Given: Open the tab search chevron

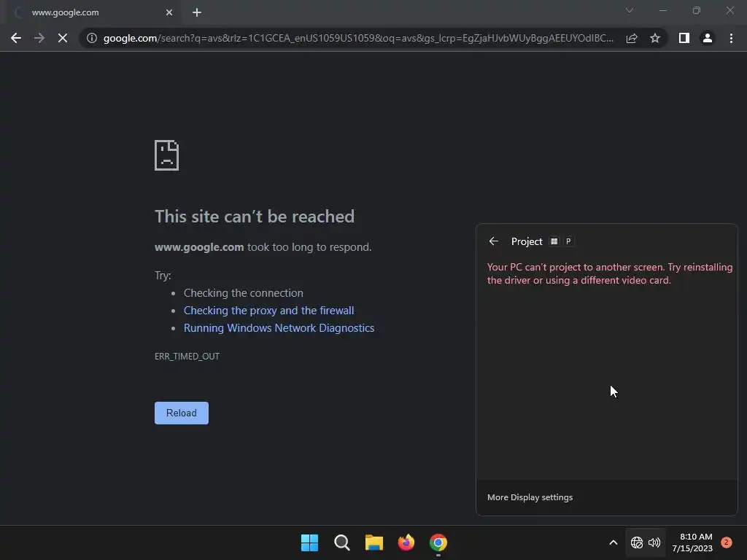Looking at the screenshot, I should point(630,10).
